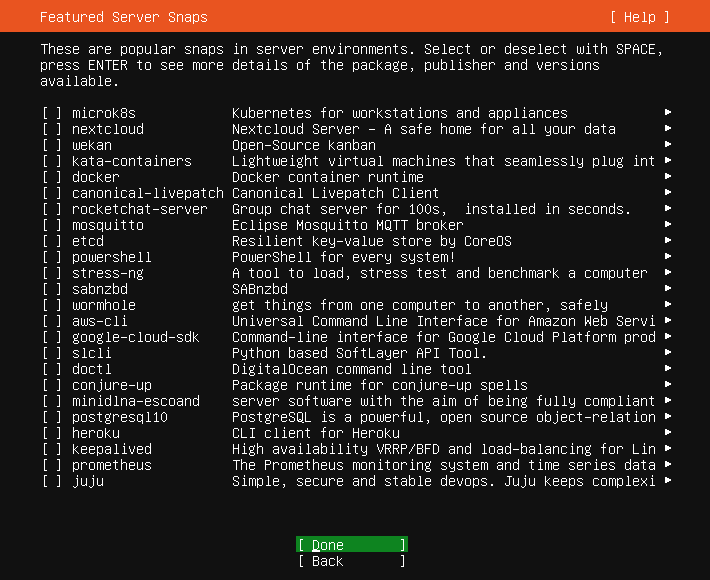Toggle the nextcloud snap checkbox

click(52, 129)
